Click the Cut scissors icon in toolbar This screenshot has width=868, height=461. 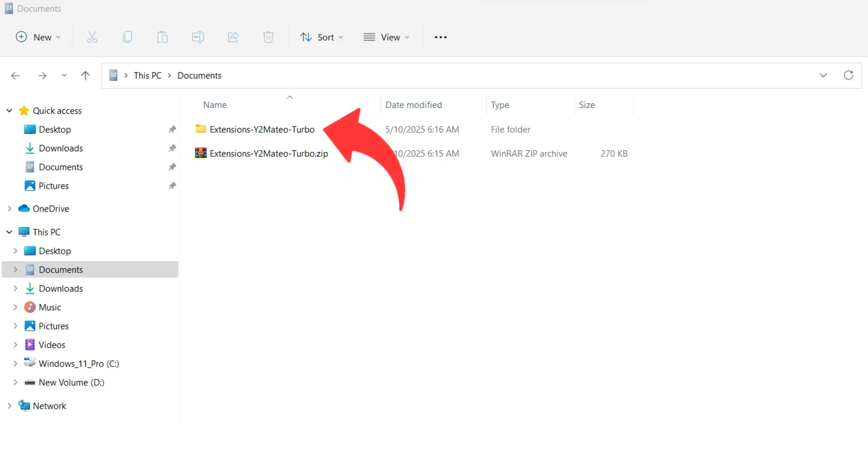[92, 37]
